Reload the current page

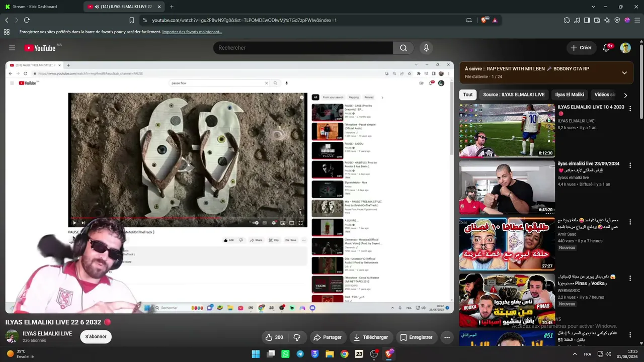(27, 20)
